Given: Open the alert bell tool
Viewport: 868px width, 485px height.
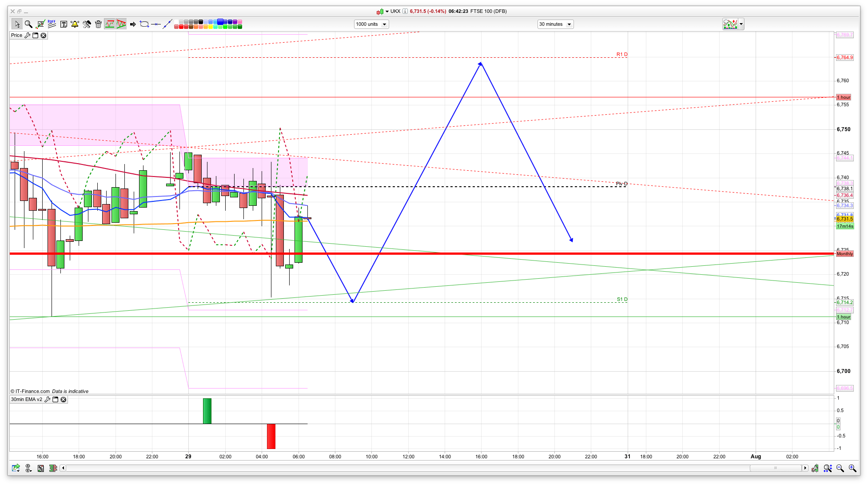Looking at the screenshot, I should click(x=75, y=24).
